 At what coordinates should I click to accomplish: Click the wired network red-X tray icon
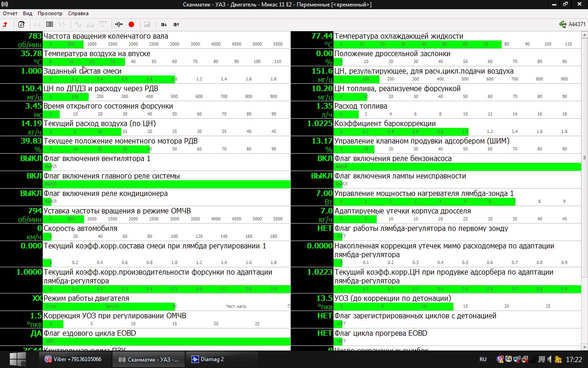point(525,359)
